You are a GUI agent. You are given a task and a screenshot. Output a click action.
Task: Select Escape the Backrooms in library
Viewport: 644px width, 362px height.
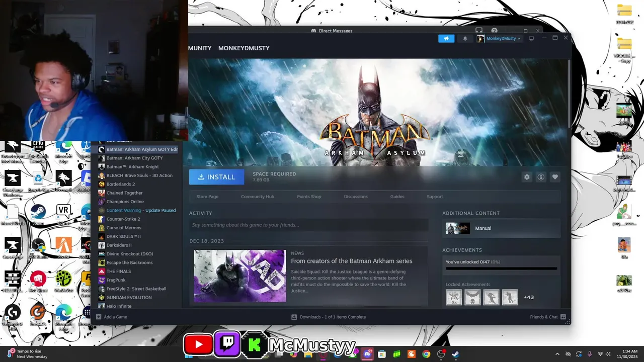pyautogui.click(x=129, y=262)
